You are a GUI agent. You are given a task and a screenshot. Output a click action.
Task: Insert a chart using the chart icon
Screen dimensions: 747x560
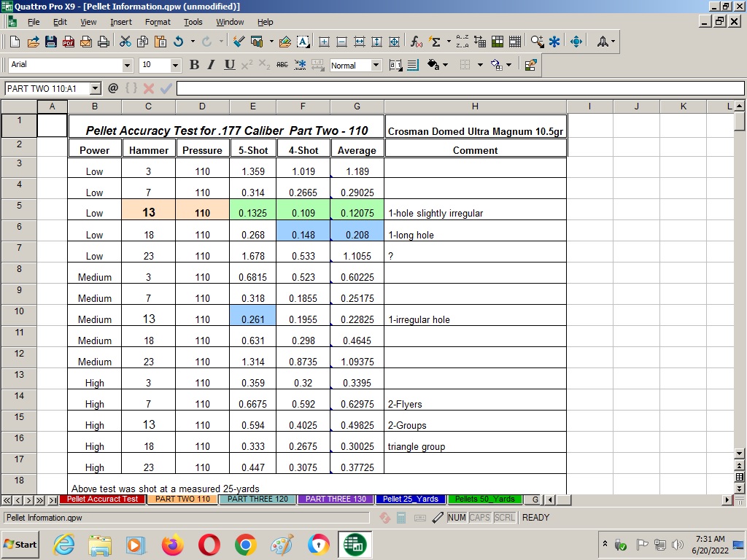point(257,42)
